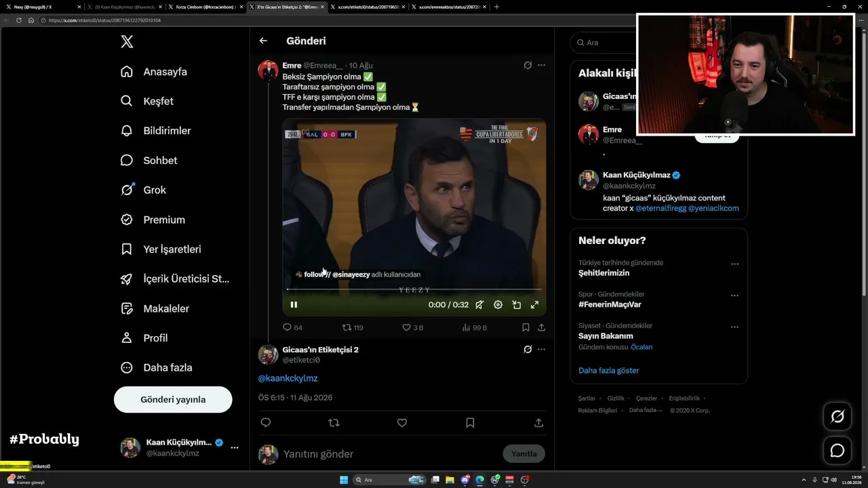
Task: Bookmark the Gicaas'ın Etiketçisi 2 post
Action: pos(470,423)
